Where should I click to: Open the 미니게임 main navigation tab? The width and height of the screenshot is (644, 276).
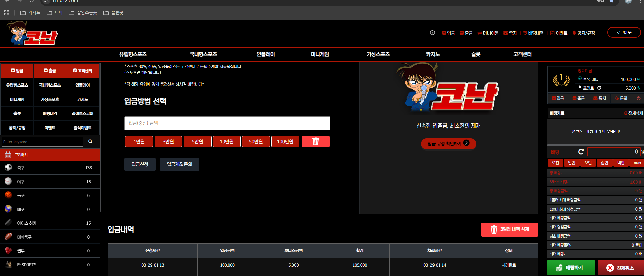pyautogui.click(x=320, y=54)
